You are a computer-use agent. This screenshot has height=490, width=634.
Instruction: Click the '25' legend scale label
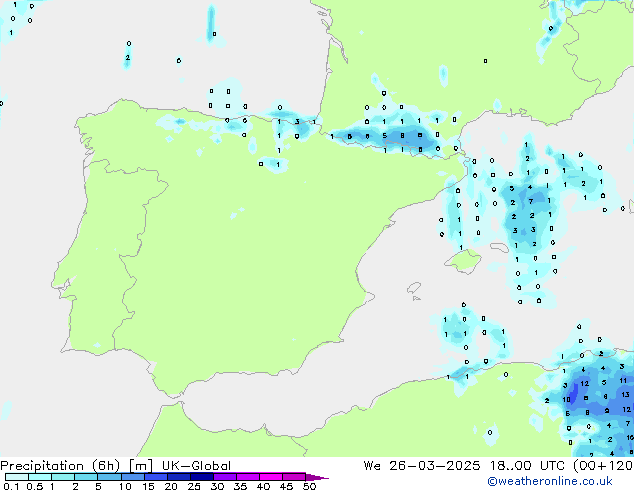click(x=194, y=486)
